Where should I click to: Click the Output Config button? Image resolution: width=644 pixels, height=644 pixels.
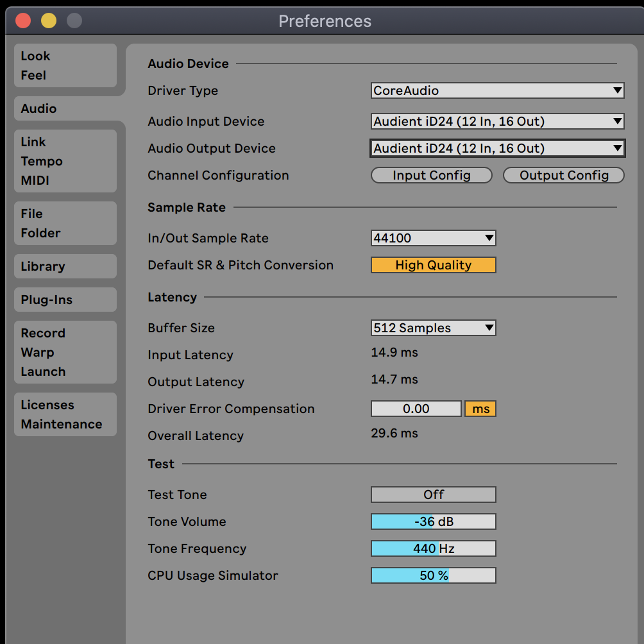(563, 175)
